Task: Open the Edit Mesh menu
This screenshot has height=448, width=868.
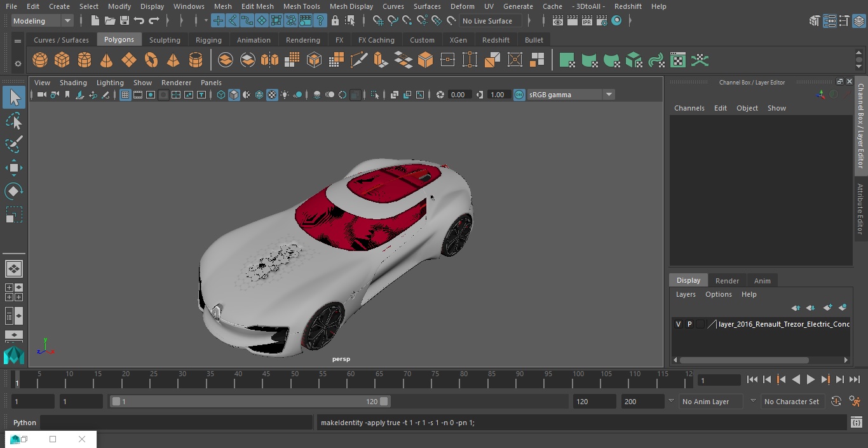Action: pyautogui.click(x=257, y=6)
